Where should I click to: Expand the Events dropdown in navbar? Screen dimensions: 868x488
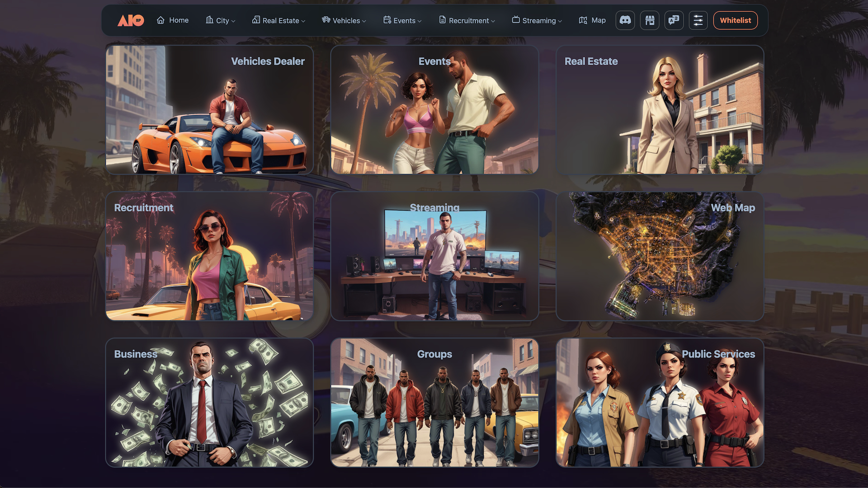[402, 20]
